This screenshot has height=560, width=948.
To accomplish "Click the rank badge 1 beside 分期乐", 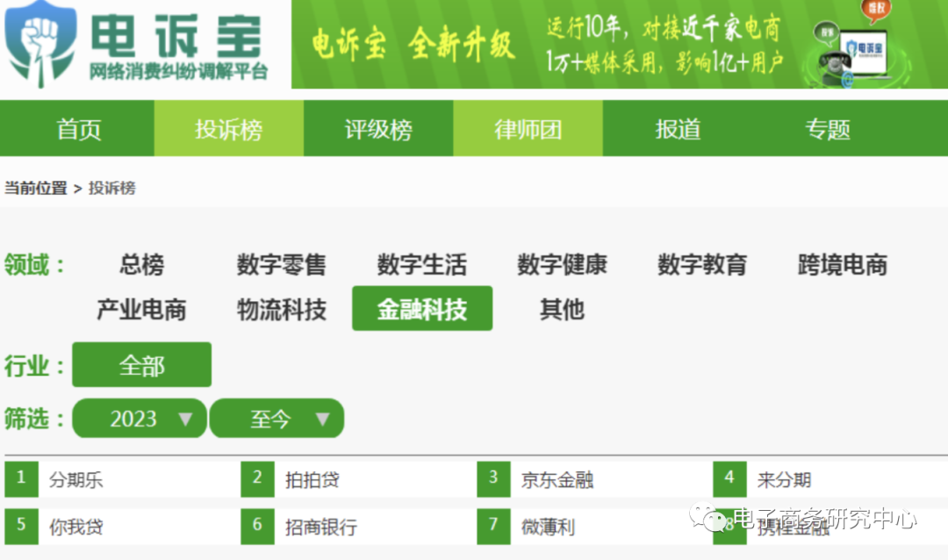I will coord(21,478).
